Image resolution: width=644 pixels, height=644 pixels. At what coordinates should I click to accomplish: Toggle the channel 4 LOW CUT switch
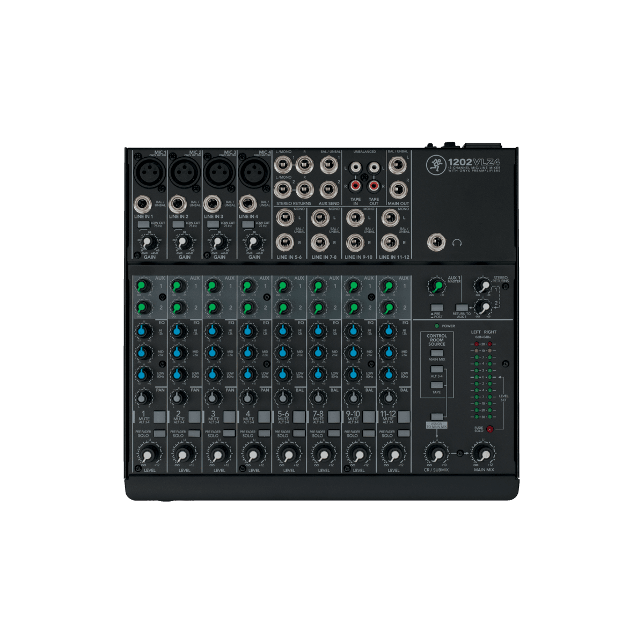click(248, 224)
